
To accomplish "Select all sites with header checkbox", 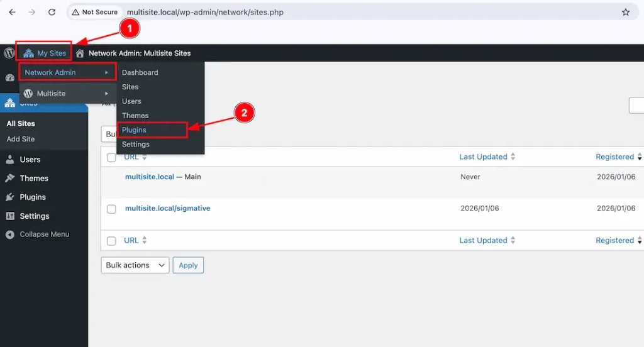I will pyautogui.click(x=111, y=158).
